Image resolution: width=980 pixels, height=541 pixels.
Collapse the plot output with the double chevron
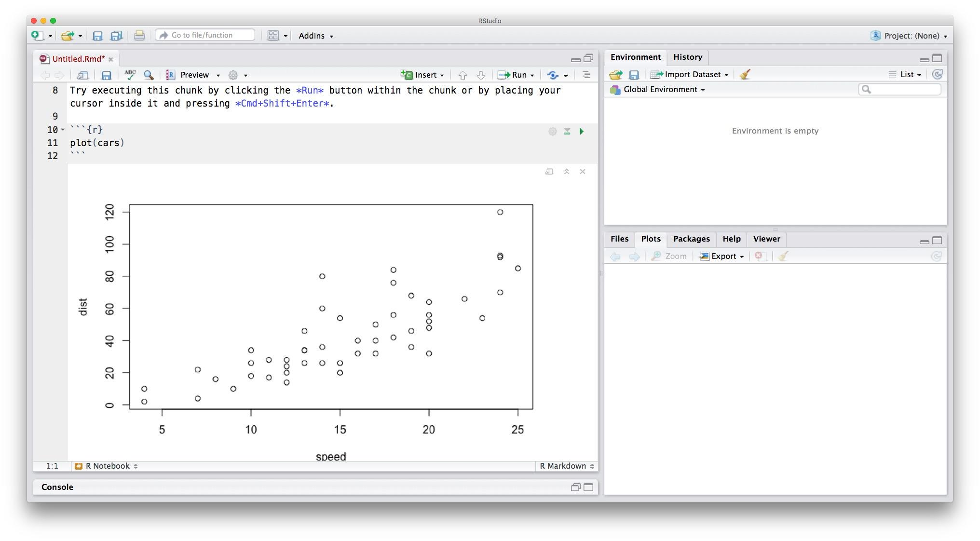tap(567, 172)
